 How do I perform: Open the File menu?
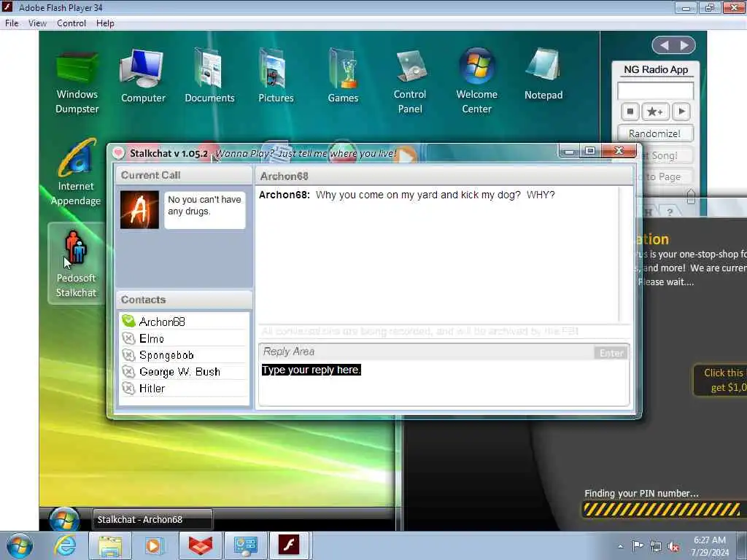click(12, 23)
